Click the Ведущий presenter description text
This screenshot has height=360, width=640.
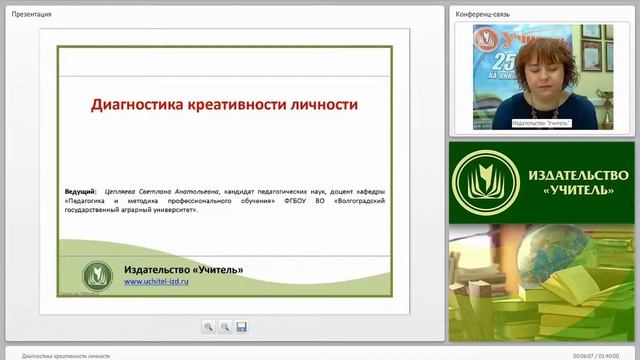[225, 200]
